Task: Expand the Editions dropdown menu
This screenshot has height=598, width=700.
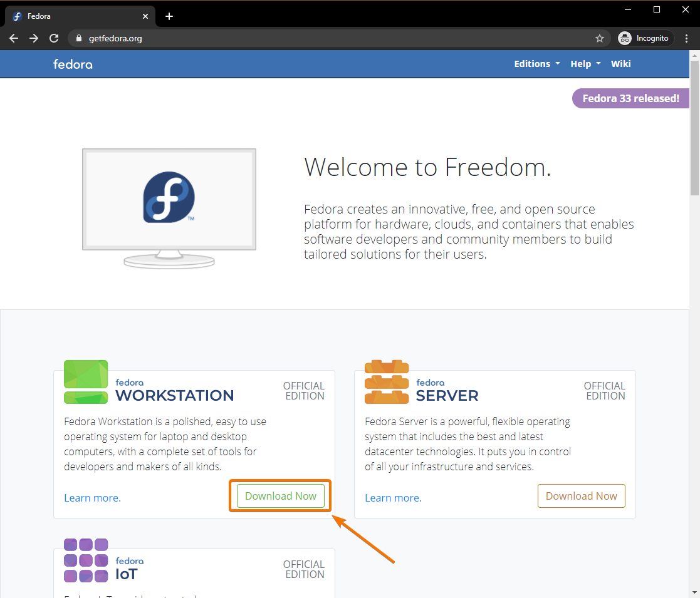Action: [x=537, y=64]
